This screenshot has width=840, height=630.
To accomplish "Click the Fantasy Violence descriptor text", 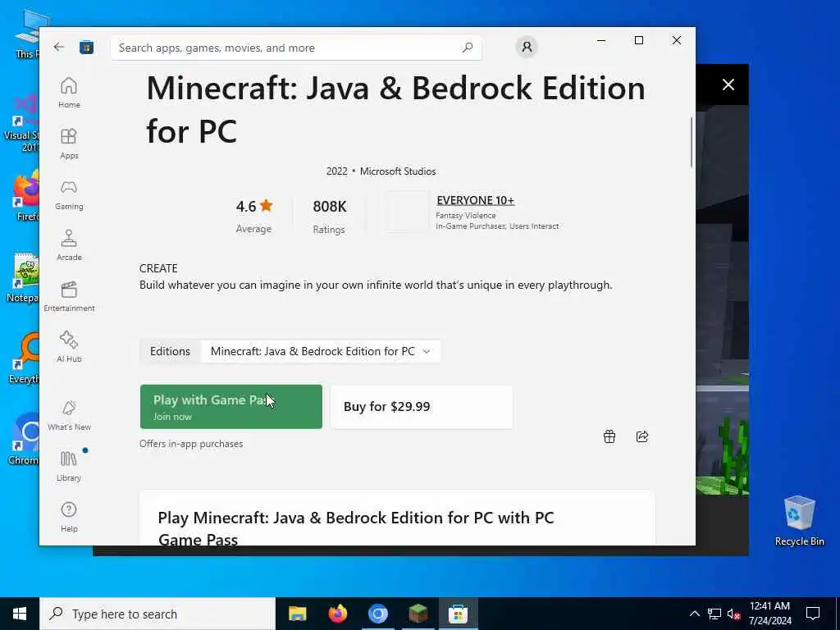I will (466, 216).
